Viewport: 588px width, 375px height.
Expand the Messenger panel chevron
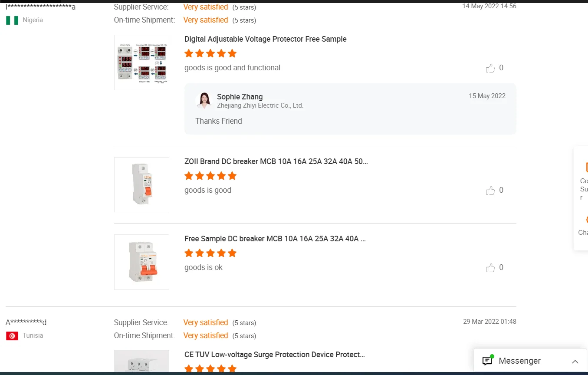(575, 362)
